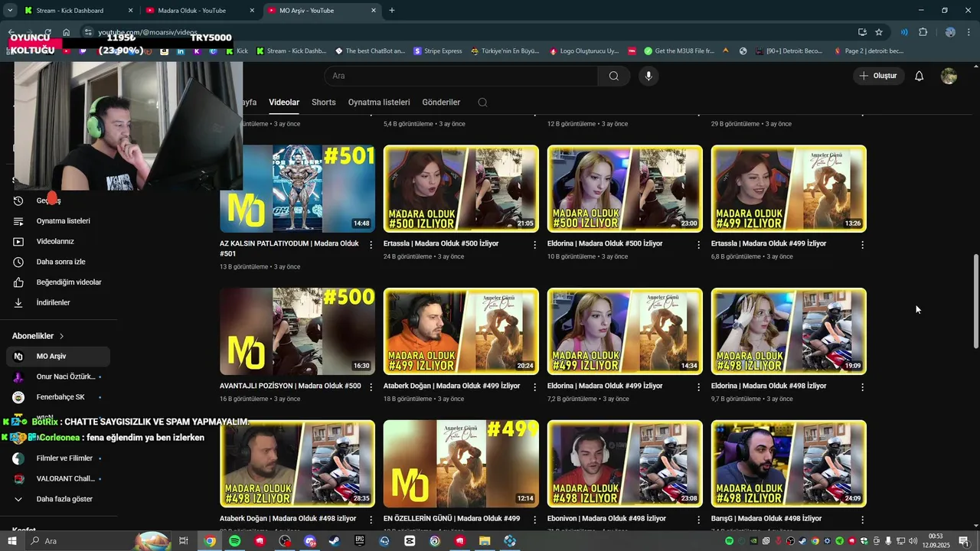
Task: Open the new tab plus button
Action: (392, 11)
